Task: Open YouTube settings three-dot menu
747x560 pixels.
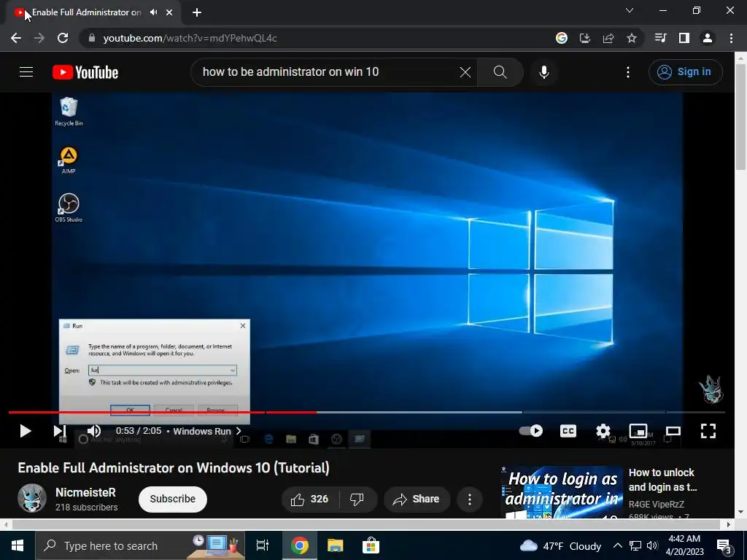Action: tap(628, 72)
